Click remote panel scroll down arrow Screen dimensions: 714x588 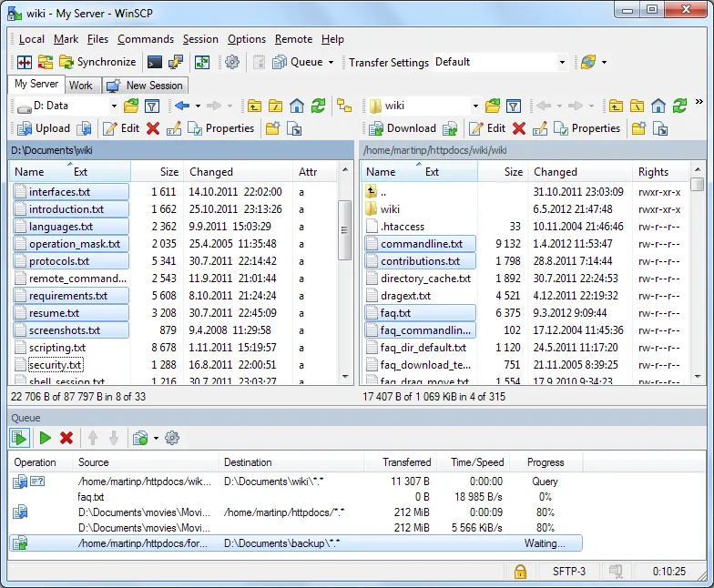pos(698,377)
